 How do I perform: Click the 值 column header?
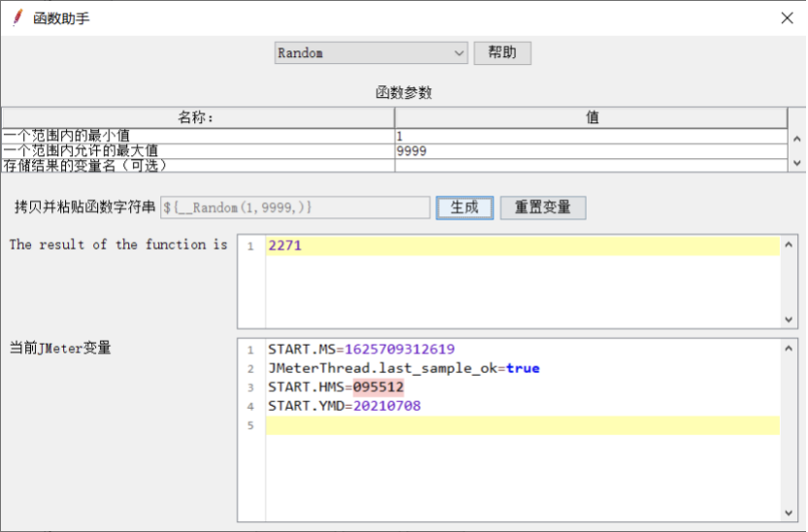pos(591,117)
